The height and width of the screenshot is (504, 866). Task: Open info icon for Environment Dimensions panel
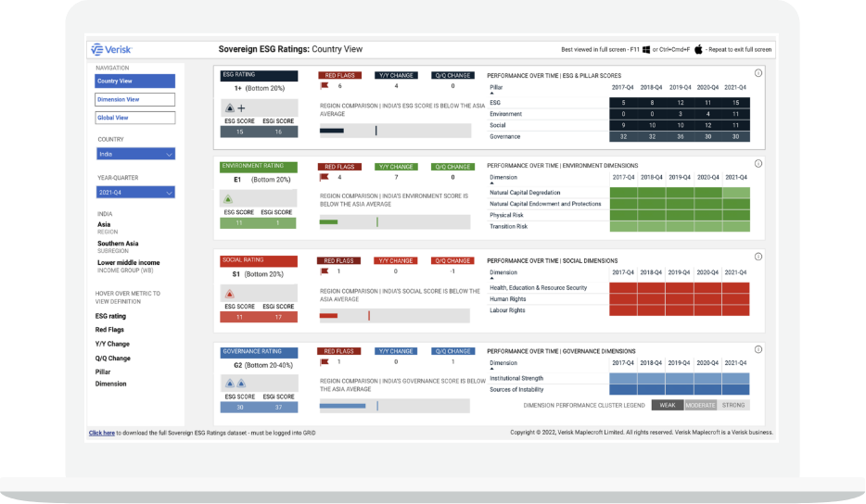pyautogui.click(x=758, y=165)
